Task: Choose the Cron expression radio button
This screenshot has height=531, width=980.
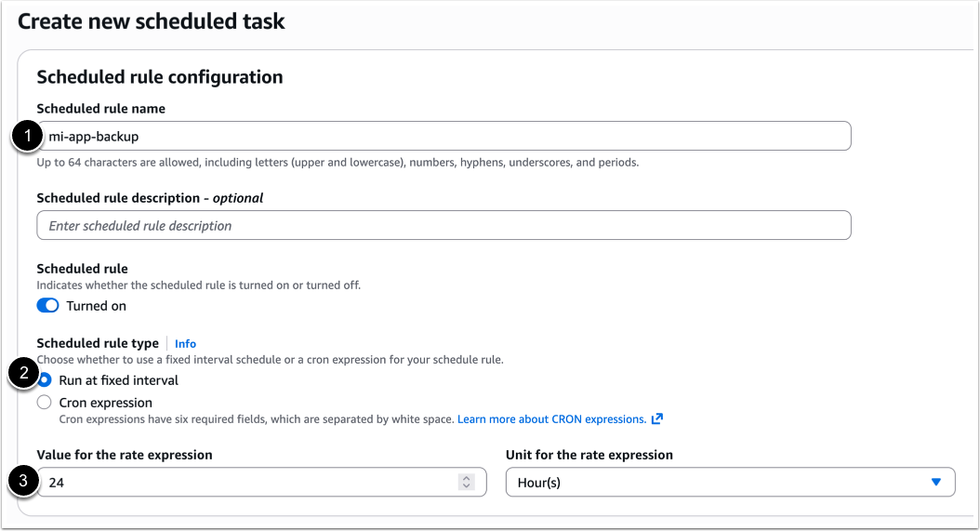Action: [x=45, y=403]
